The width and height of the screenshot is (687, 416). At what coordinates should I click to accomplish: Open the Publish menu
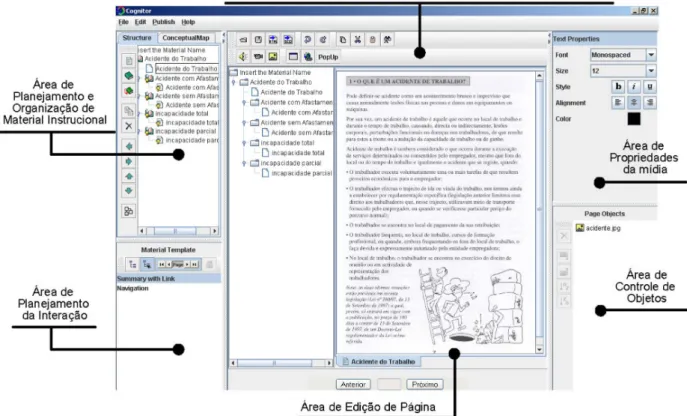[x=163, y=22]
